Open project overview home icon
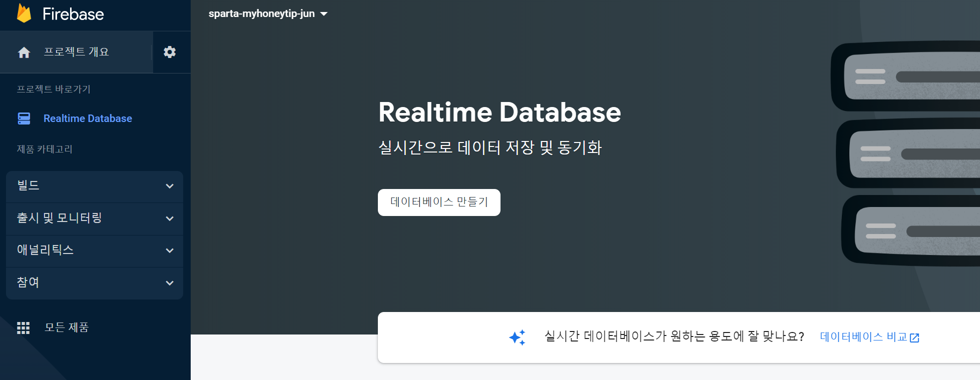Viewport: 980px width, 380px height. click(24, 52)
